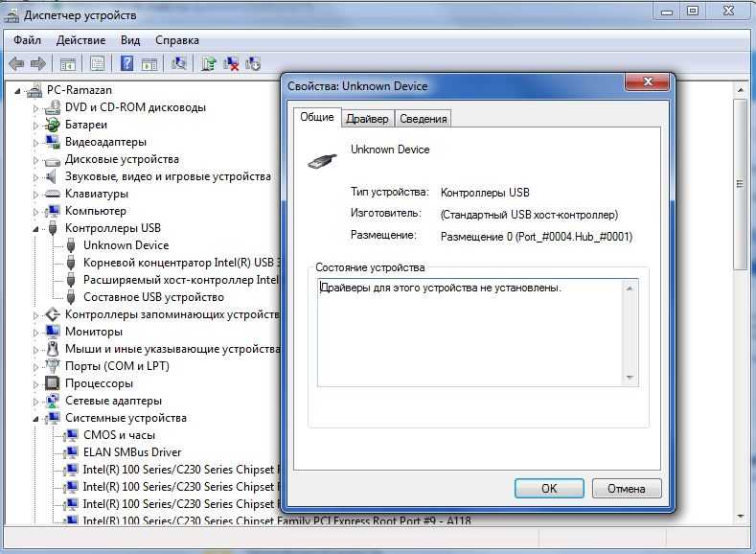Select the Дисковые устройства category icon

[x=52, y=161]
